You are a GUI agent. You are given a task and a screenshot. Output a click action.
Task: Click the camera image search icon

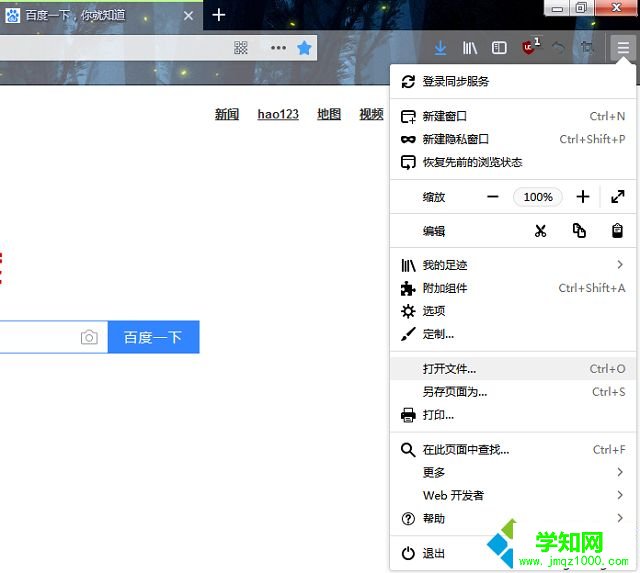pos(89,337)
